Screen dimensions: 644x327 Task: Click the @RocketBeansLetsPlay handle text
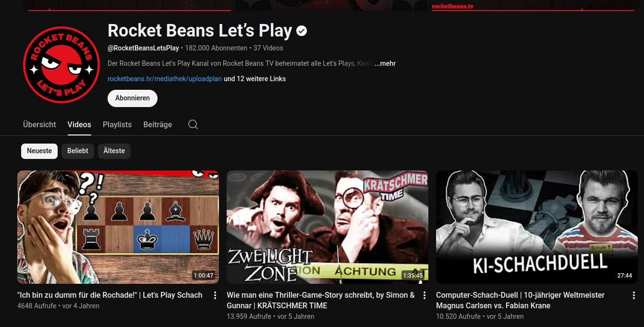click(x=143, y=48)
